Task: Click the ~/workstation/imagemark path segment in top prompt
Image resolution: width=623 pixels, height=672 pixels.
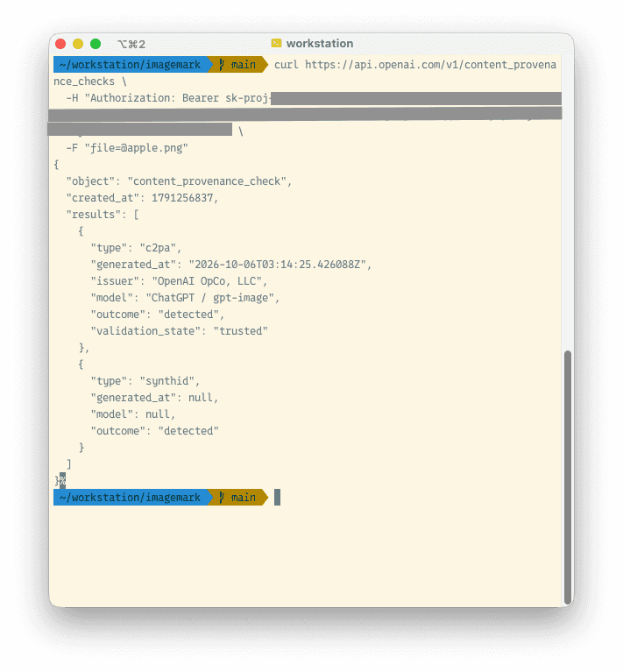Action: 131,65
